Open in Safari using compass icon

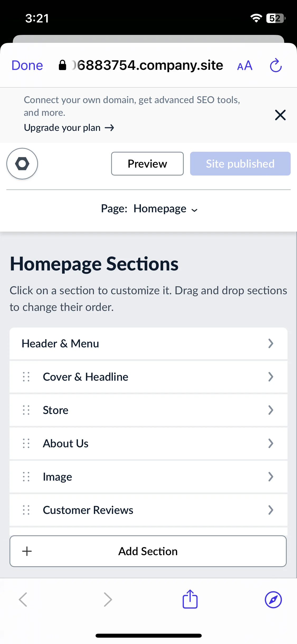[273, 600]
